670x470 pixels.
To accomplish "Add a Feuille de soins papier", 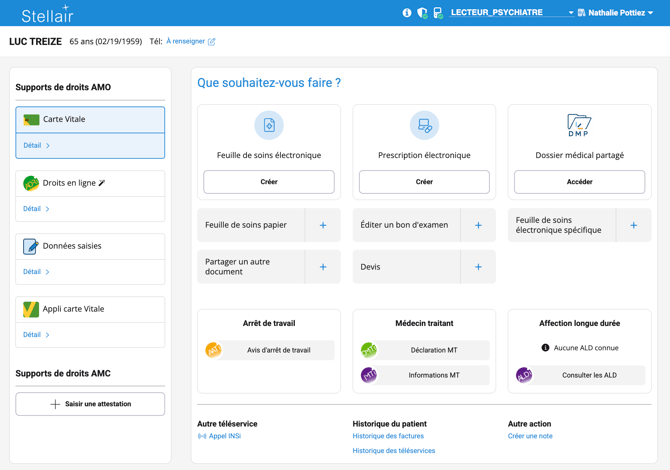I will (x=323, y=226).
